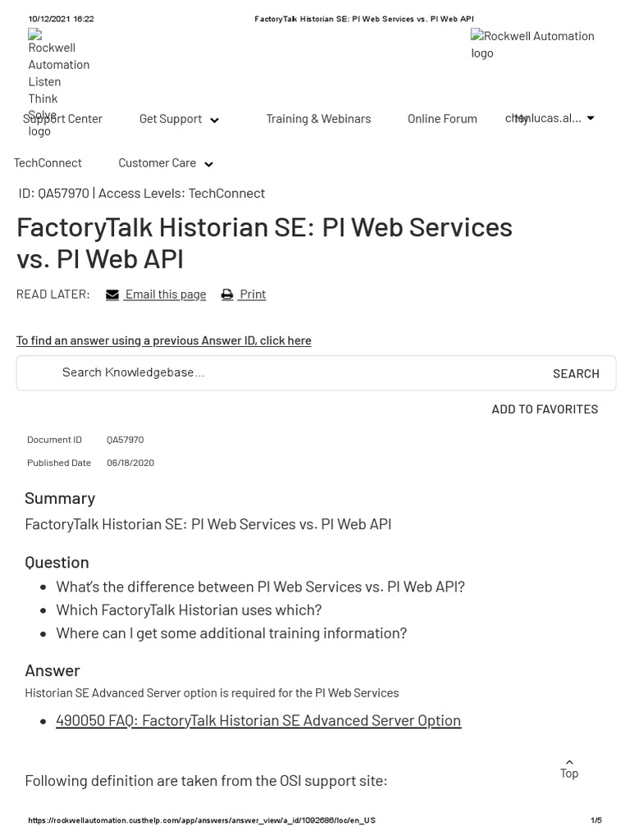
Task: Select the TechConnect menu item
Action: pos(48,162)
